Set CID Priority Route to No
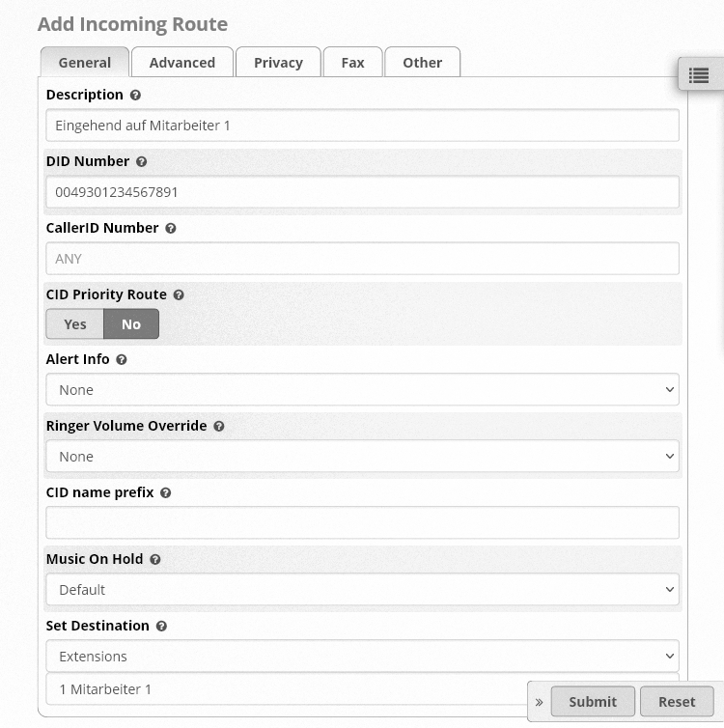The width and height of the screenshot is (724, 728). pyautogui.click(x=131, y=324)
